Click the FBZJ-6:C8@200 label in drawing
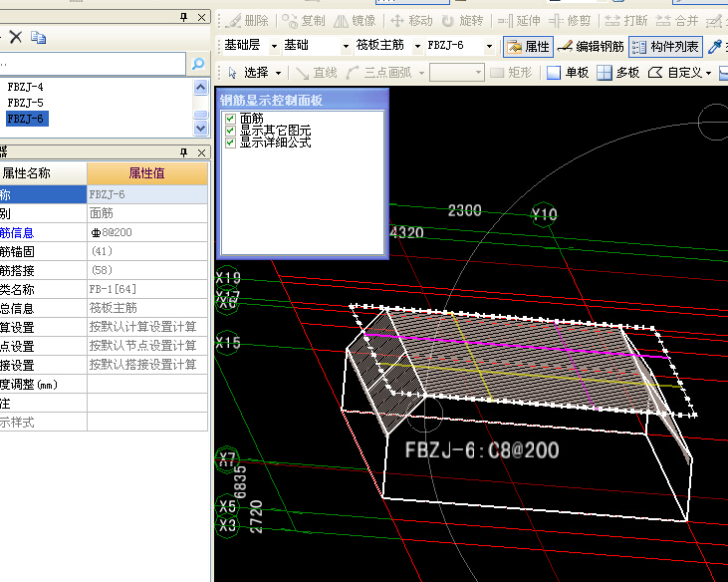 [x=481, y=450]
